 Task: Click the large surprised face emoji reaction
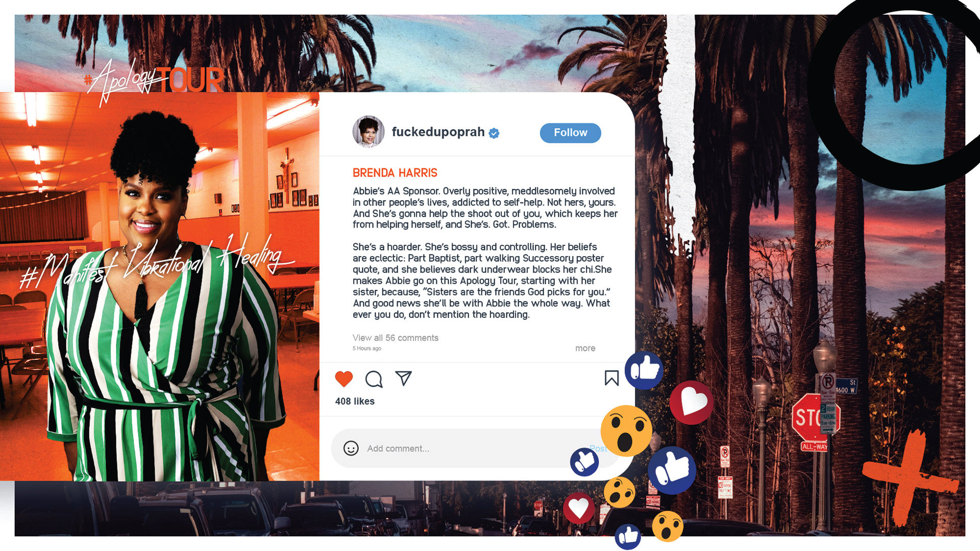(626, 431)
